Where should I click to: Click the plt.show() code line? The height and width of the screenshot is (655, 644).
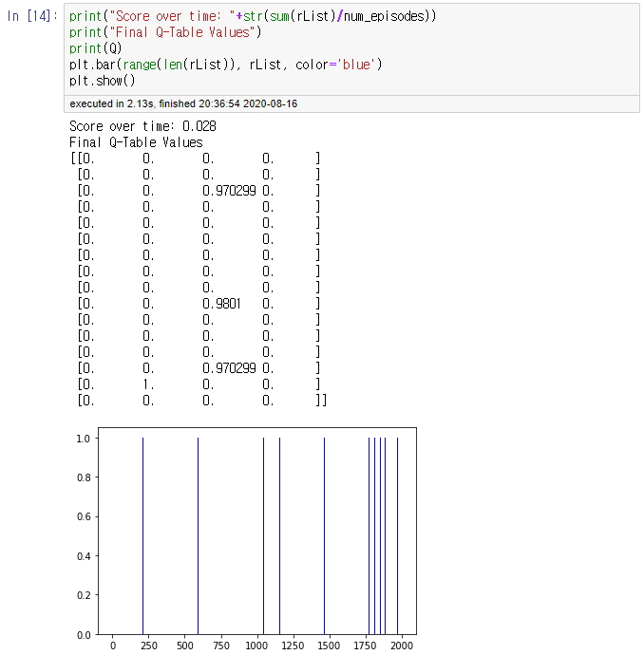(x=102, y=81)
